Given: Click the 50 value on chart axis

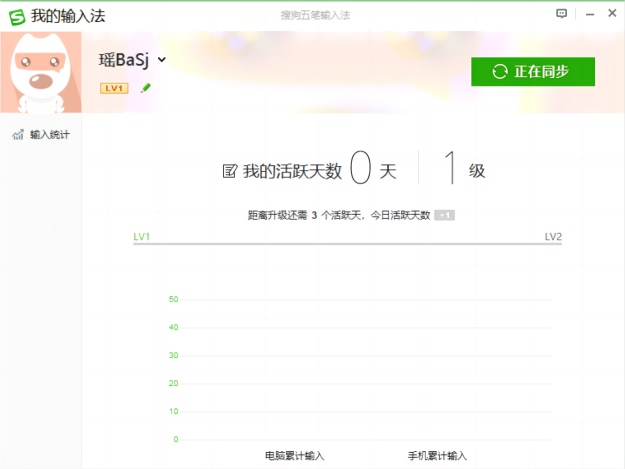Looking at the screenshot, I should click(173, 299).
